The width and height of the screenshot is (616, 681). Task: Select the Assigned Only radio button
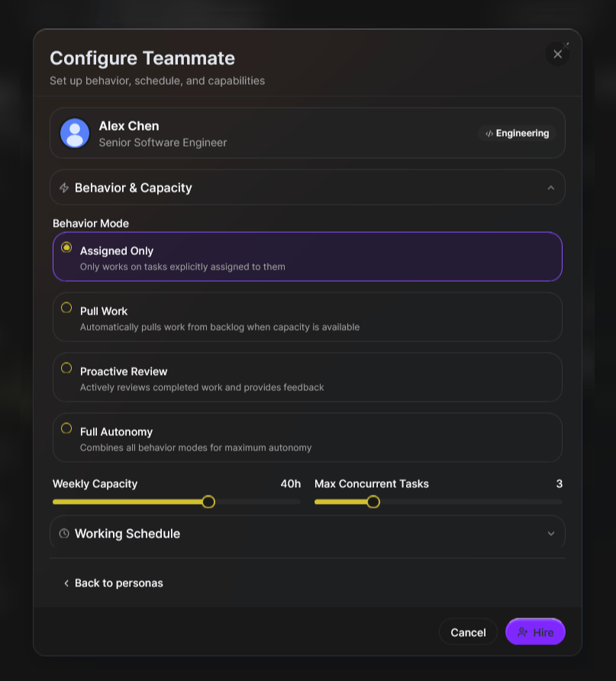(x=66, y=247)
